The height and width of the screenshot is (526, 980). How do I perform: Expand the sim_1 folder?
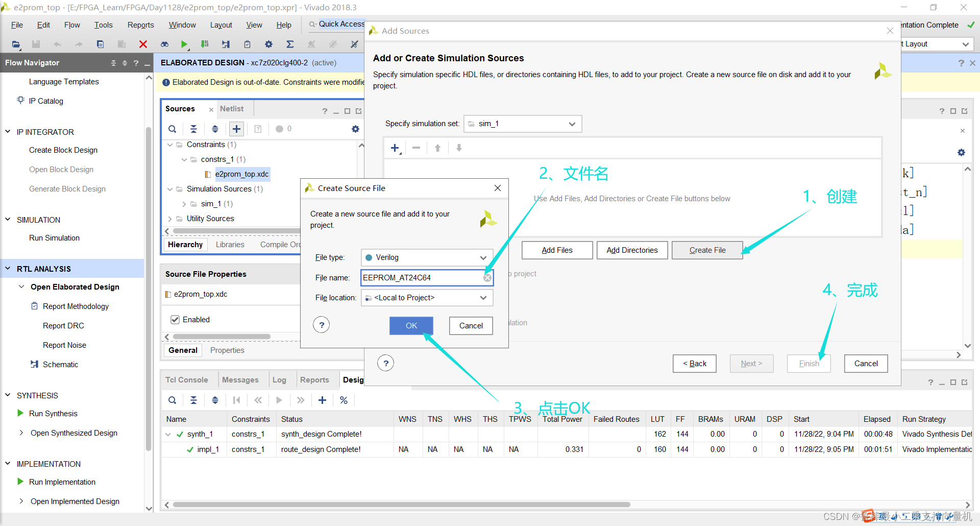tap(184, 204)
